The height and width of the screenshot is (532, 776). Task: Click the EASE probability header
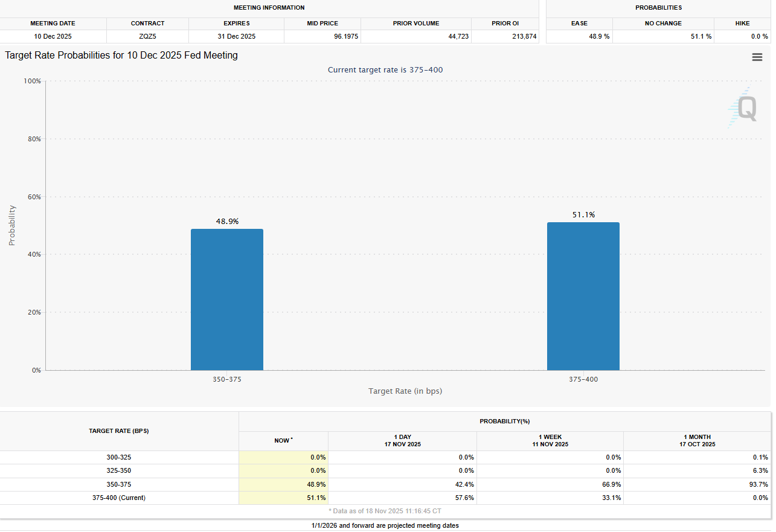[x=579, y=24]
